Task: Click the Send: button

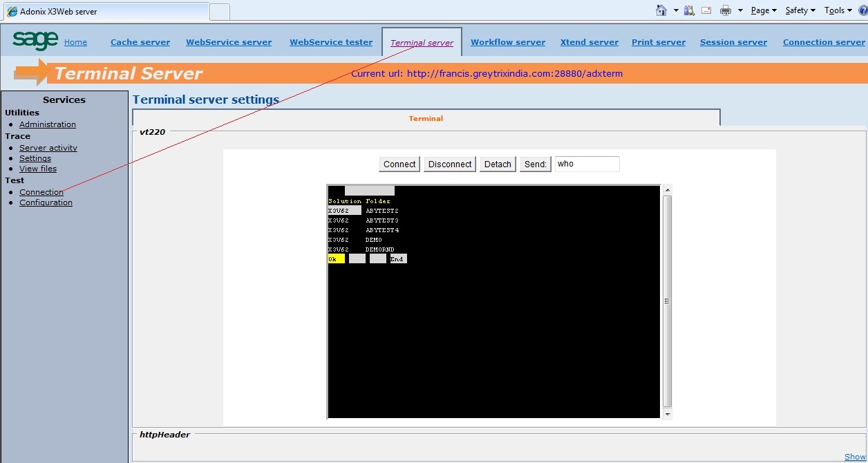Action: (x=536, y=164)
